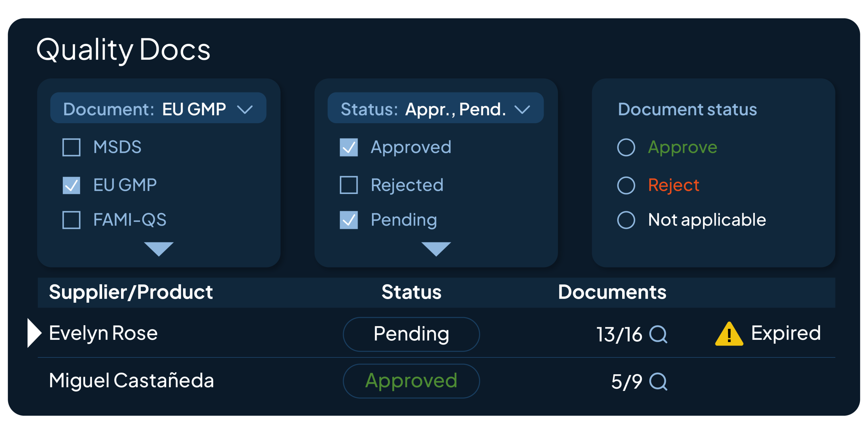The image size is (868, 434).
Task: Expand Evelyn Rose row with white arrow
Action: [x=34, y=333]
